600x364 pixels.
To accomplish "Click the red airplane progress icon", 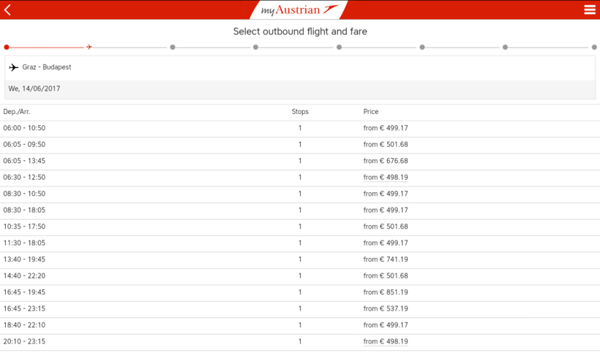I will 89,47.
